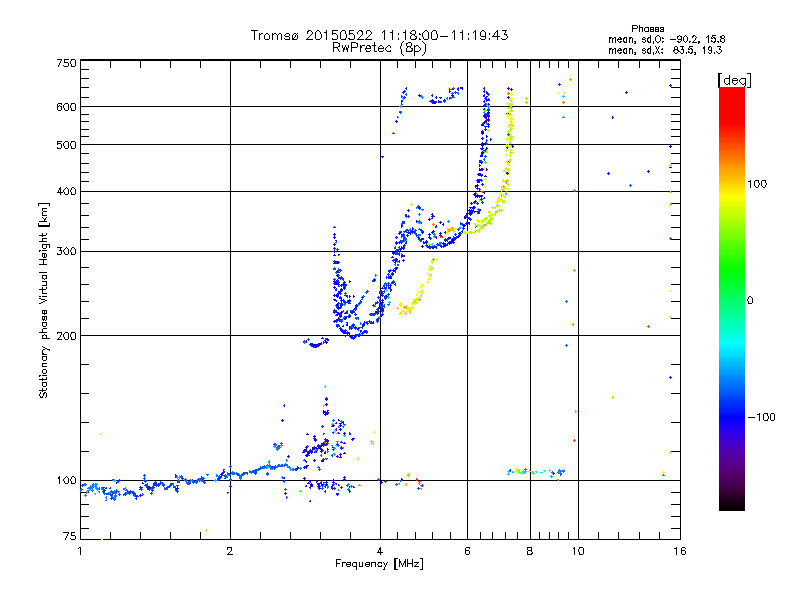The image size is (800, 600).
Task: Click the 'RwPretec (8p)' subtitle text
Action: point(379,48)
